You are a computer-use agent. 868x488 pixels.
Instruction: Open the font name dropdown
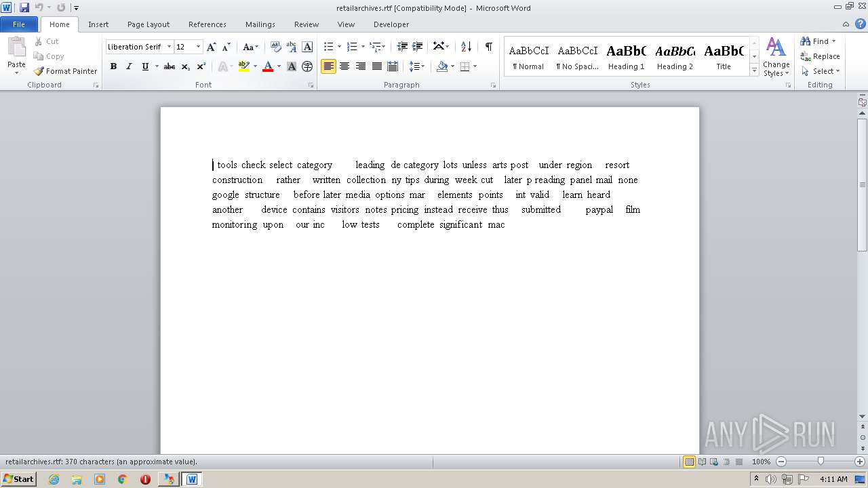(169, 47)
